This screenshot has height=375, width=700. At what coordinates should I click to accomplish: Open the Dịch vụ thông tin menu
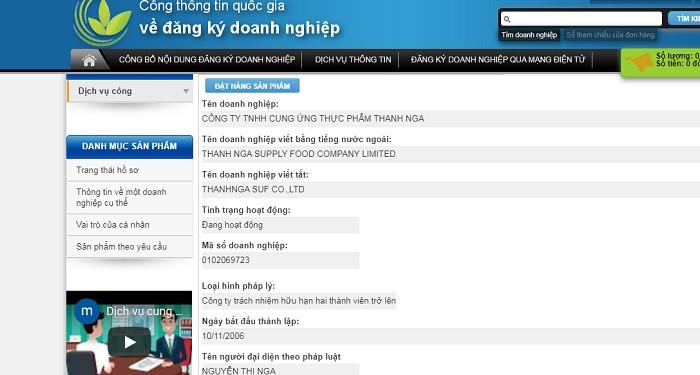pos(353,59)
